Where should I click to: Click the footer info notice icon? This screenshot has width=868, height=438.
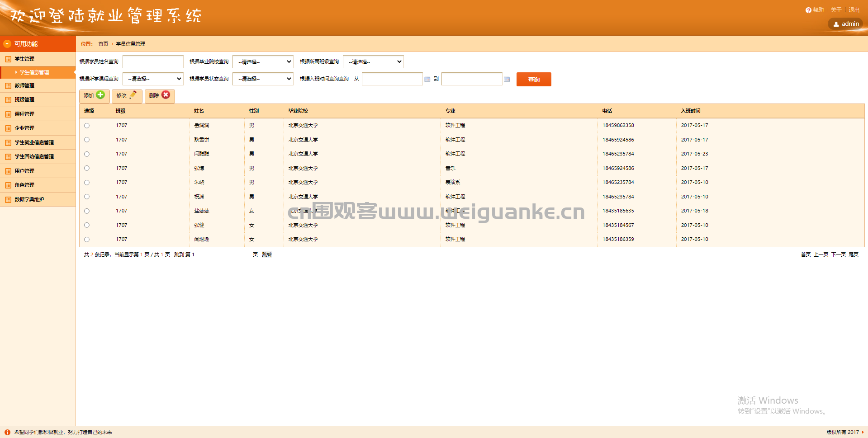click(7, 432)
